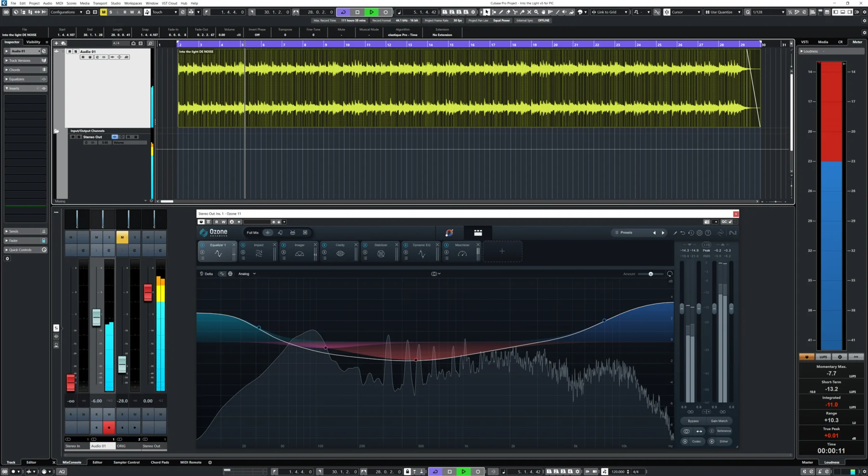Launch the Ozone Master Assistant icon
Viewport: 868px width, 476px height.
449,233
